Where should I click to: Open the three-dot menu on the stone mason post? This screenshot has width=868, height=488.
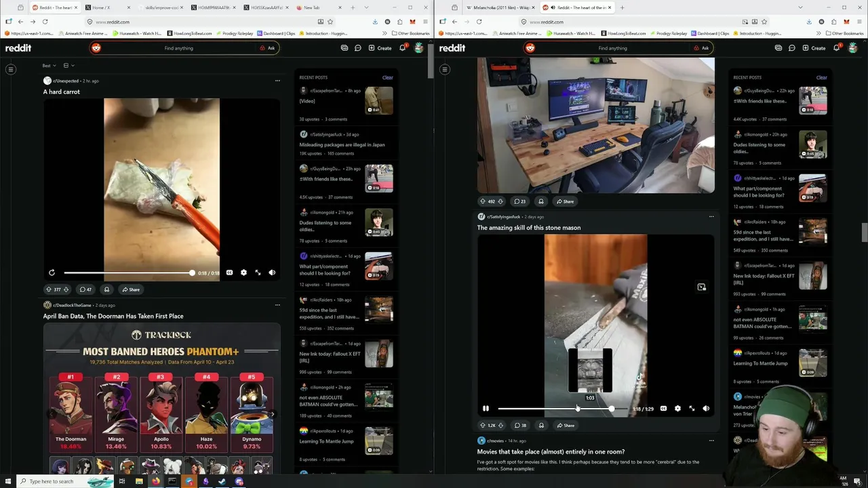click(711, 217)
